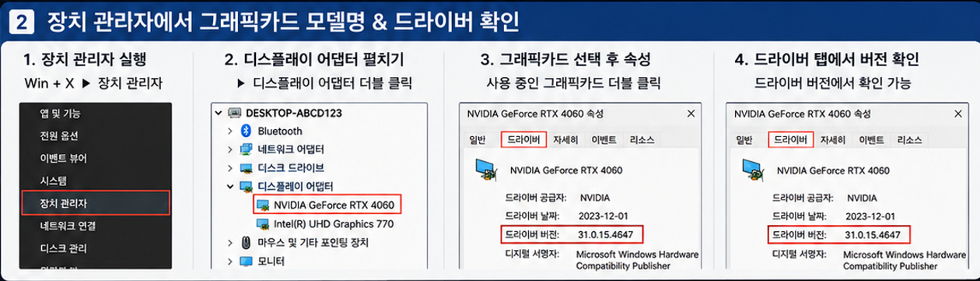Open 자세히 tab in step 4 properties window
Image resolution: width=980 pixels, height=281 pixels.
(832, 140)
